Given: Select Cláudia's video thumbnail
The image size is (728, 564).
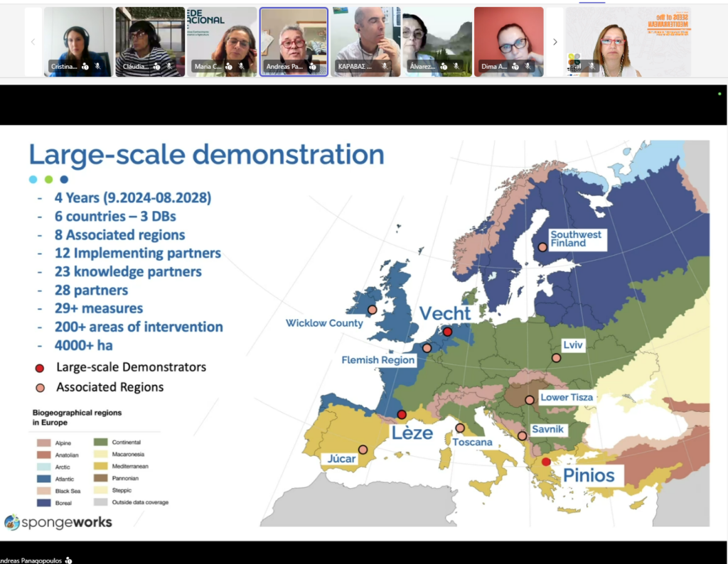Looking at the screenshot, I should point(150,42).
